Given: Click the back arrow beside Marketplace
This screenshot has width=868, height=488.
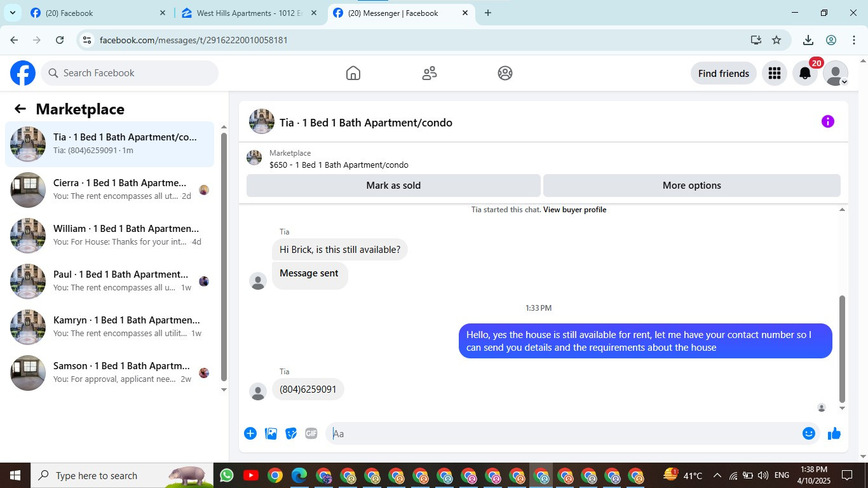Looking at the screenshot, I should click(x=20, y=109).
